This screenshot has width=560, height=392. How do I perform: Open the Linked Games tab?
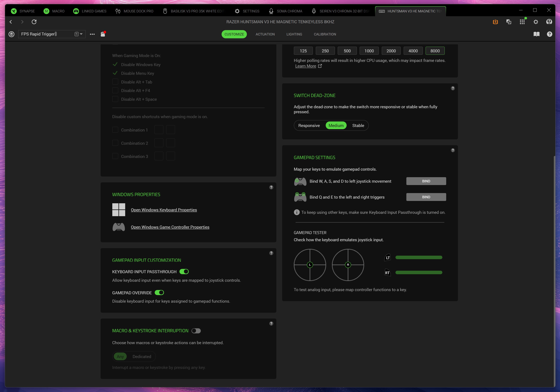90,11
